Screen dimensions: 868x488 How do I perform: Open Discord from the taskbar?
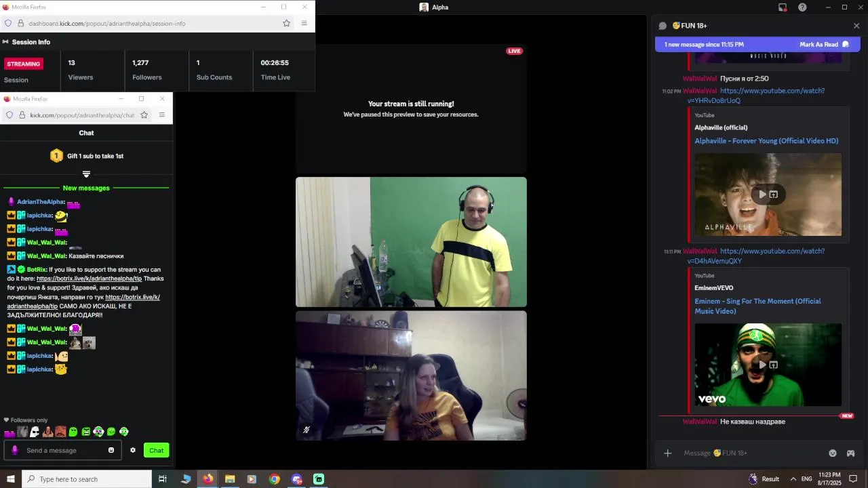pyautogui.click(x=296, y=479)
